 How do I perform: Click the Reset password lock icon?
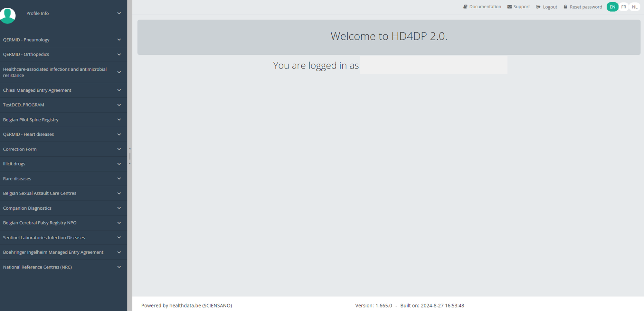coord(565,7)
